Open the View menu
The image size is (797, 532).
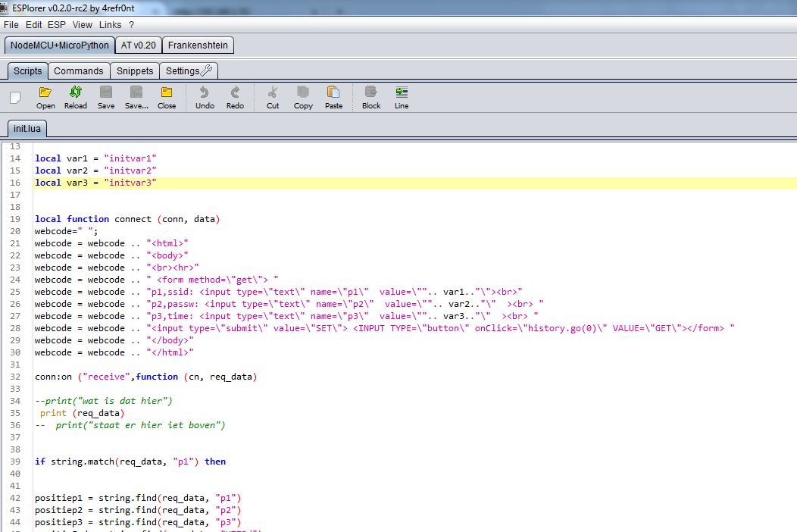[83, 25]
